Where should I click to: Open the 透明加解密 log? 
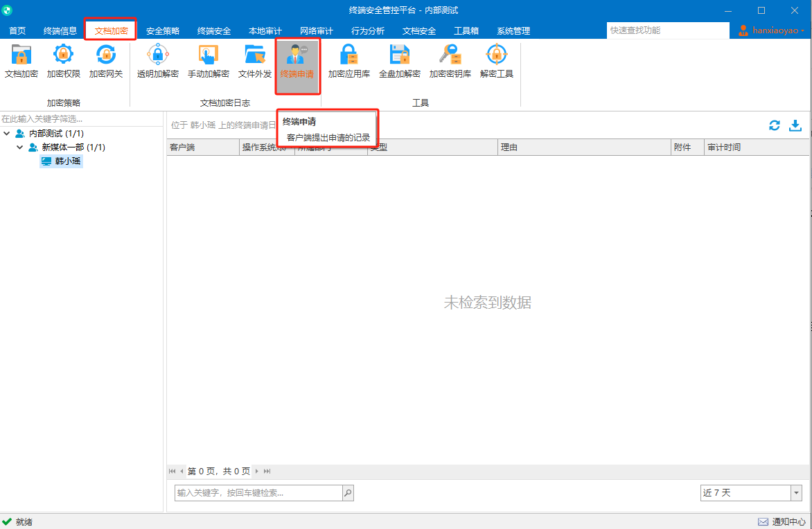tap(157, 62)
